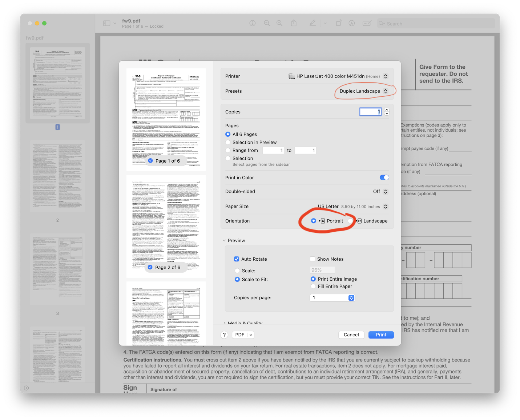Viewport: 520px width, 420px height.
Task: Click the Range to end page field
Action: [305, 150]
